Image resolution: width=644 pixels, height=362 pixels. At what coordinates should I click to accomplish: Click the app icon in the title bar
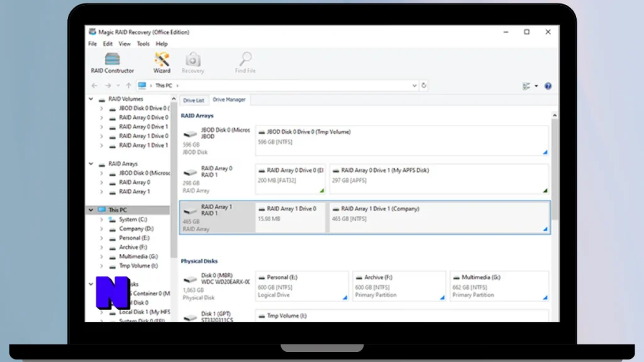[92, 31]
